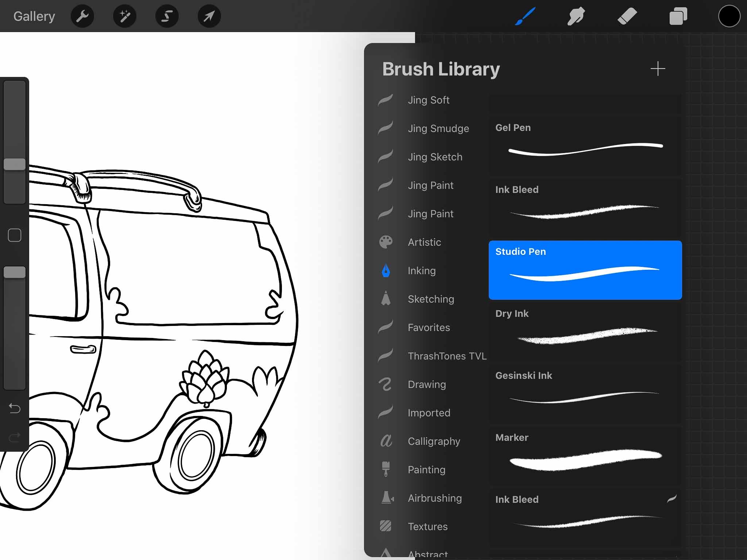747x560 pixels.
Task: Click the Painting brush icon
Action: pos(386,469)
